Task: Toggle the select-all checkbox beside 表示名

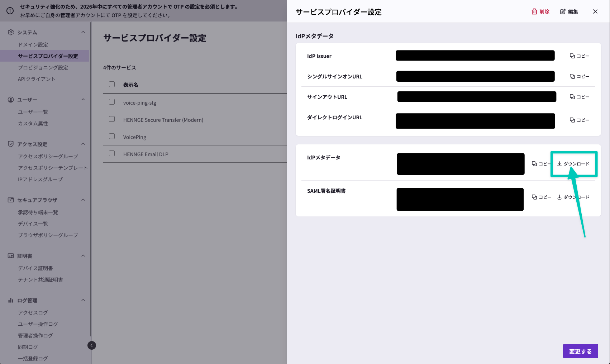Action: 112,84
